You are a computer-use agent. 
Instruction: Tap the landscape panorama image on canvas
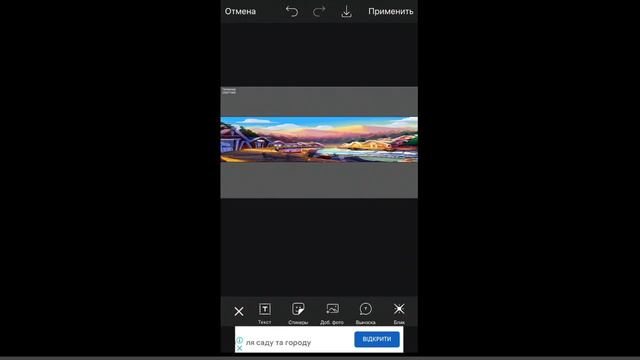[319, 140]
